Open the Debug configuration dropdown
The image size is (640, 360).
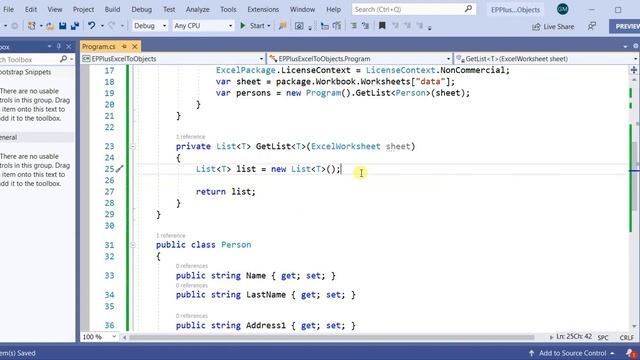[x=149, y=26]
